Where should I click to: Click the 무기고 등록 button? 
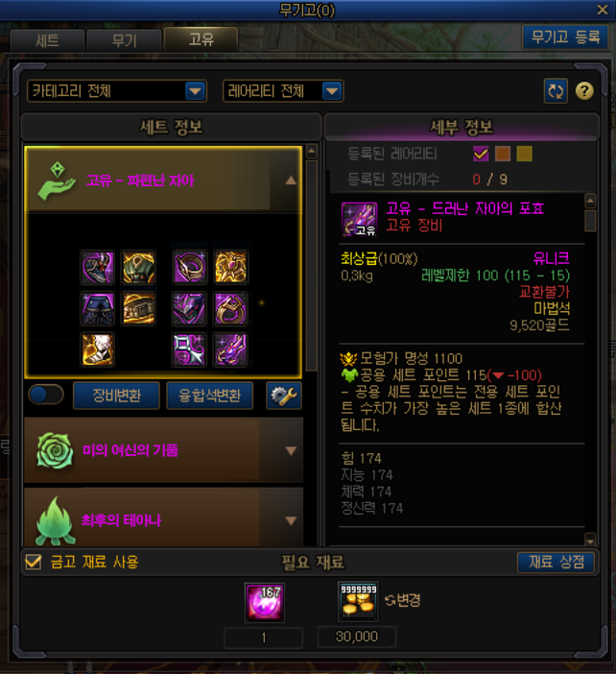(x=565, y=37)
